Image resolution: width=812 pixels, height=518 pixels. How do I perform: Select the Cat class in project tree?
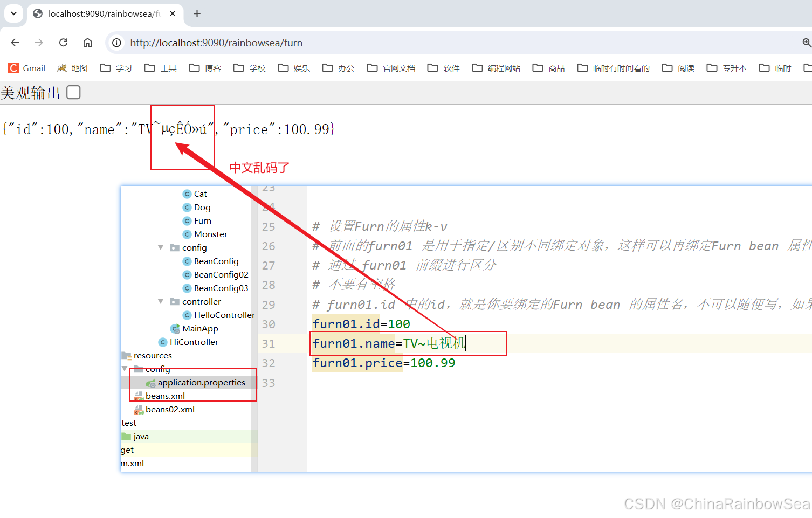tap(200, 194)
